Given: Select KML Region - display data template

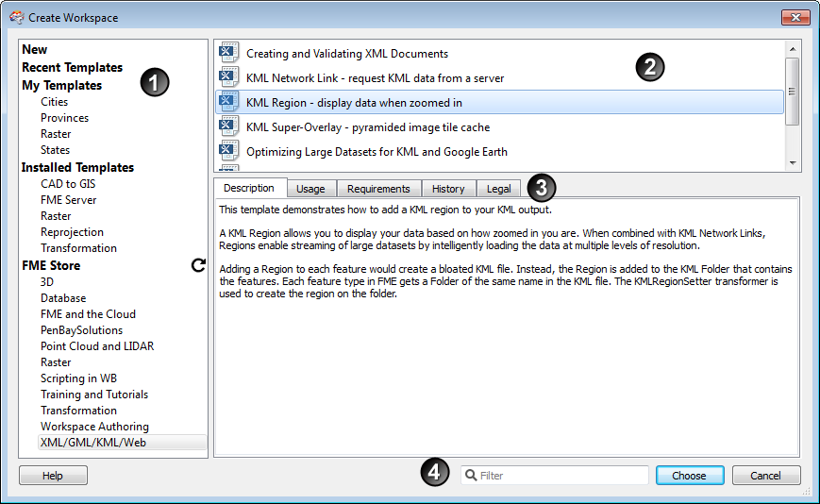Looking at the screenshot, I should [x=354, y=103].
